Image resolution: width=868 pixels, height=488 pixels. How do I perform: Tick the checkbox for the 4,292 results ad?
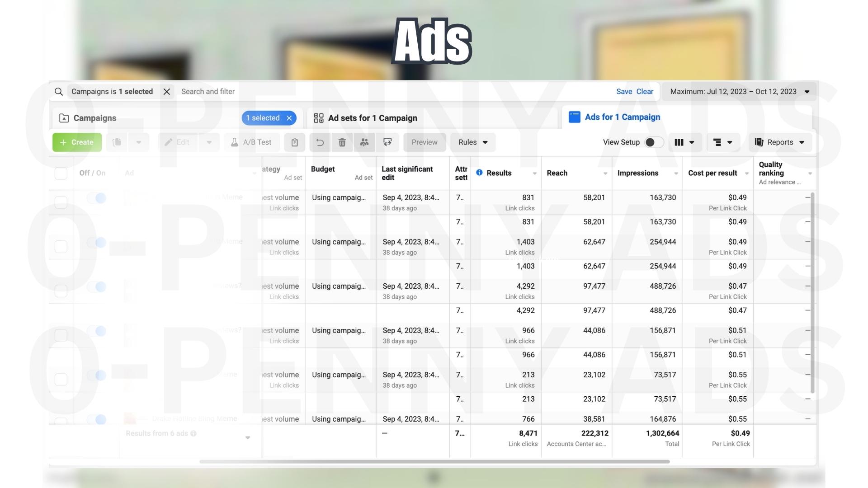pos(61,291)
